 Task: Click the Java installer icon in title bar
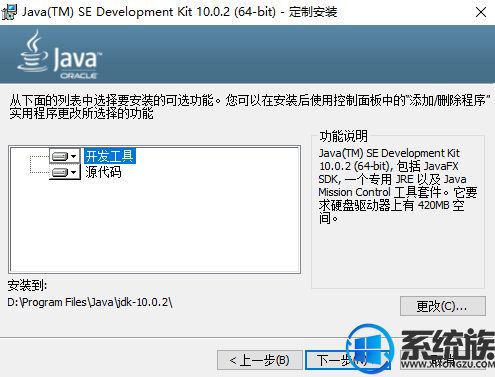tap(9, 12)
